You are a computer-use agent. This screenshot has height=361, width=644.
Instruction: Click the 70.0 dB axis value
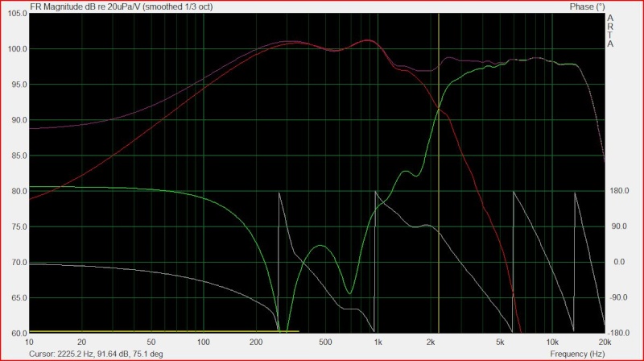19,263
